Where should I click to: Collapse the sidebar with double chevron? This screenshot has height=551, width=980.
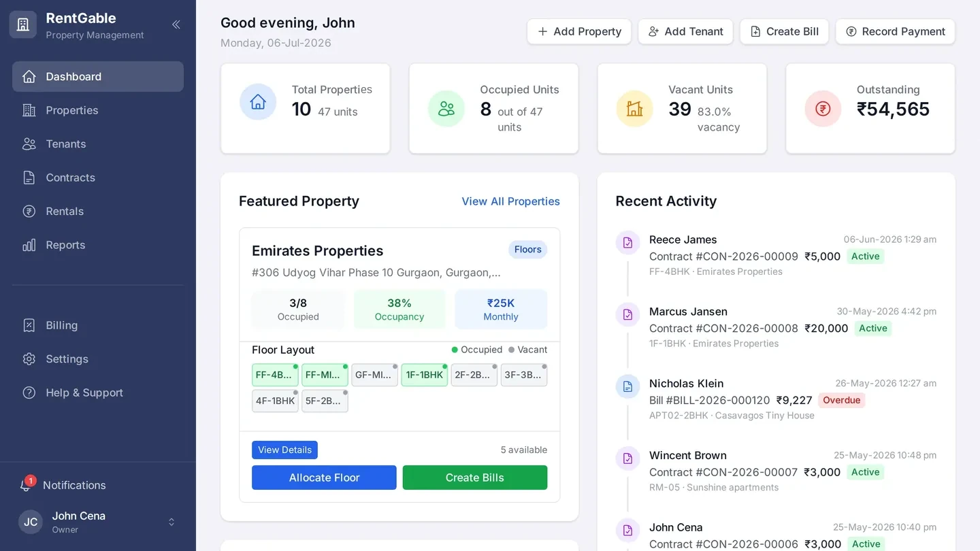point(176,24)
